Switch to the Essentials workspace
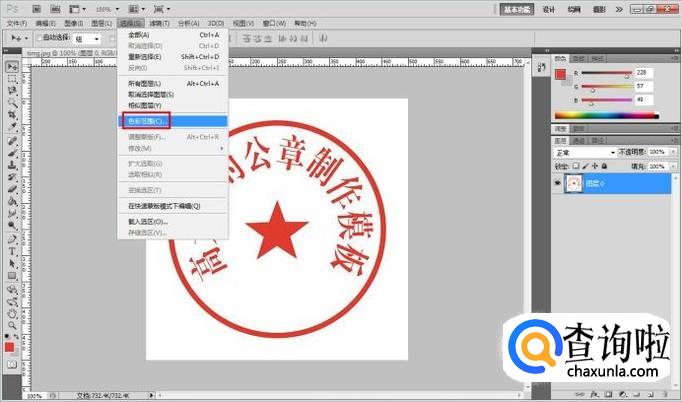682x402 pixels. [517, 9]
